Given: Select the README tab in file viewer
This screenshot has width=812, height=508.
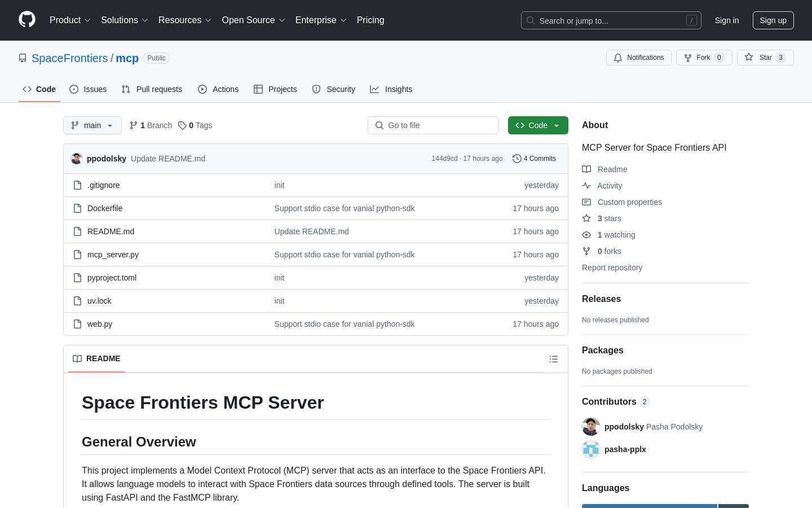Looking at the screenshot, I should pos(96,359).
